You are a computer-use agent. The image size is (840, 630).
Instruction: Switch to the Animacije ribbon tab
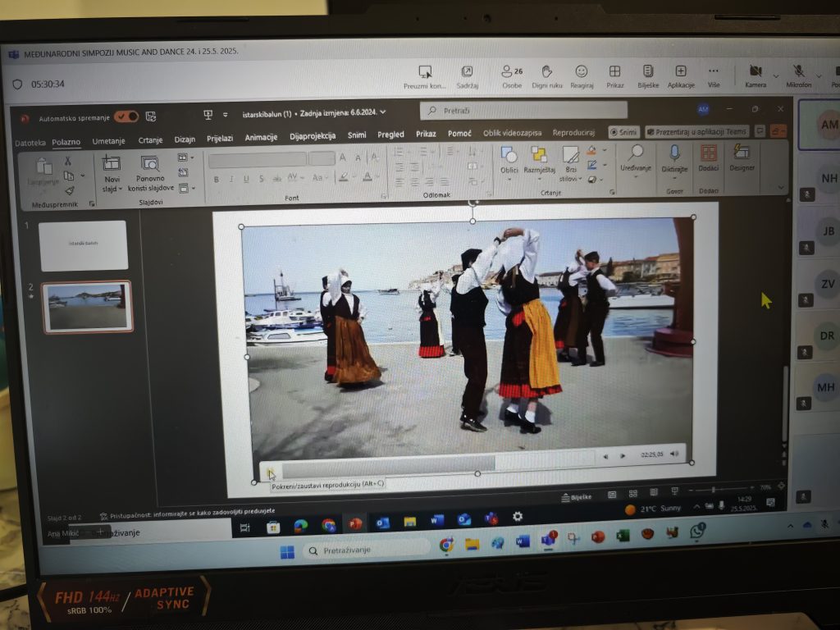tap(261, 137)
